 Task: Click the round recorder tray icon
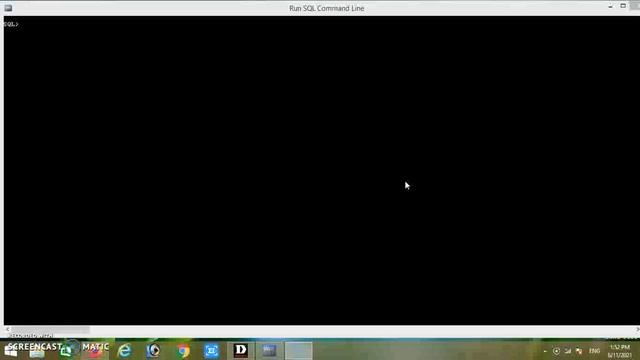point(556,351)
